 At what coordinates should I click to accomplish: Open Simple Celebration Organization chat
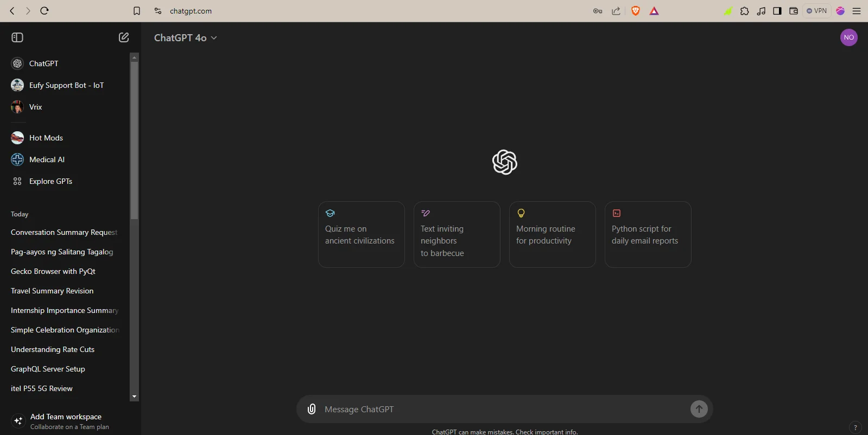65,330
